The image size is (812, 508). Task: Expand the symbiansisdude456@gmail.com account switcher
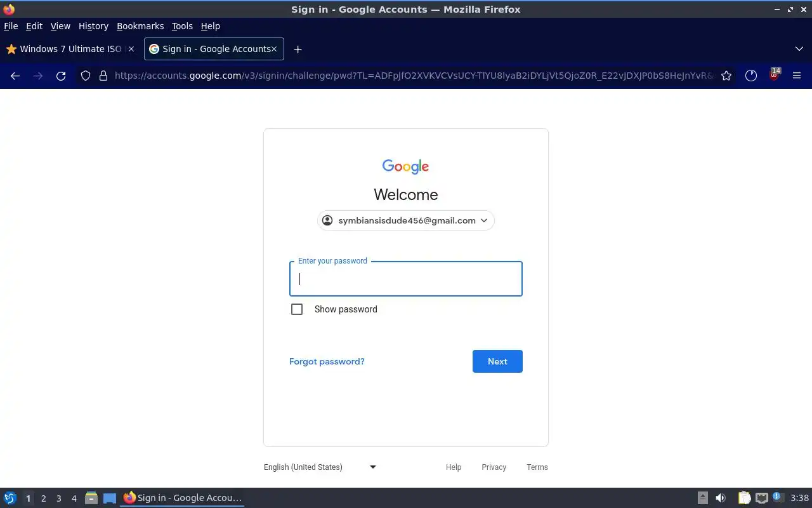[406, 220]
